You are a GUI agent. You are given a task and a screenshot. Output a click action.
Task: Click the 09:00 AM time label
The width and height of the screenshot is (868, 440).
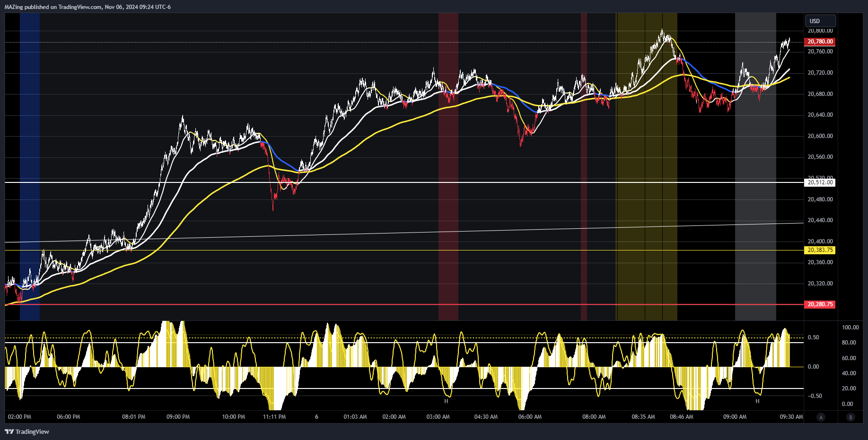(735, 417)
